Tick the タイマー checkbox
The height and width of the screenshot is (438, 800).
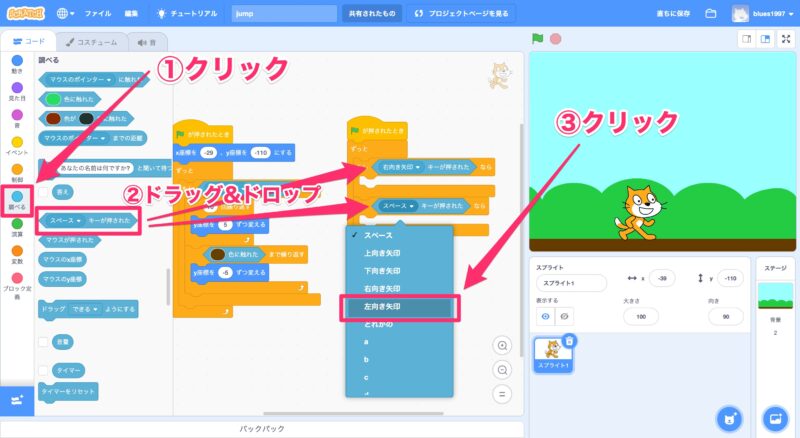click(43, 369)
